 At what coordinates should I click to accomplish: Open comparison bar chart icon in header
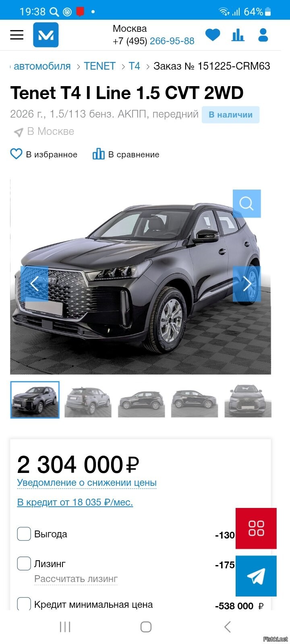(238, 35)
